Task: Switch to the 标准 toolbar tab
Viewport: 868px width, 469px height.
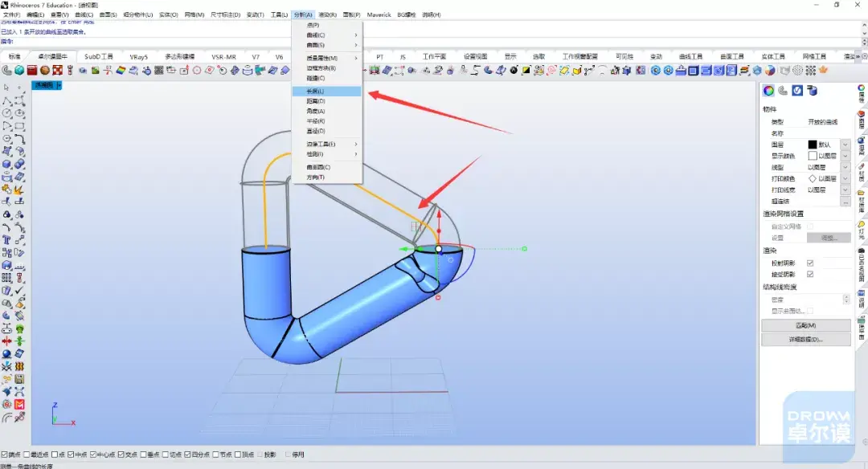Action: [x=14, y=56]
